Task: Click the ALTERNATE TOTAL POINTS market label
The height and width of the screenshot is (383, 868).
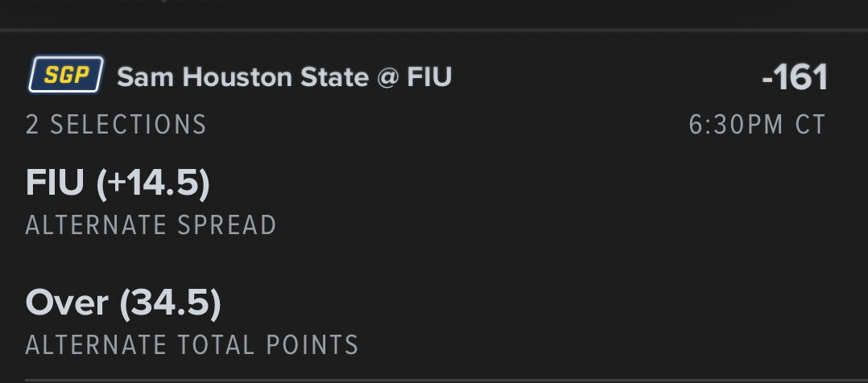Action: pos(192,344)
